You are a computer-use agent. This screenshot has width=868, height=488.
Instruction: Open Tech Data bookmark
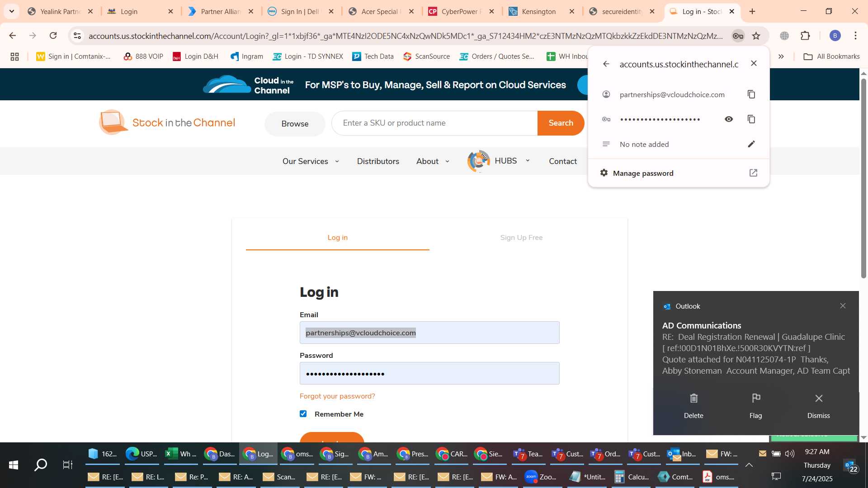click(373, 56)
